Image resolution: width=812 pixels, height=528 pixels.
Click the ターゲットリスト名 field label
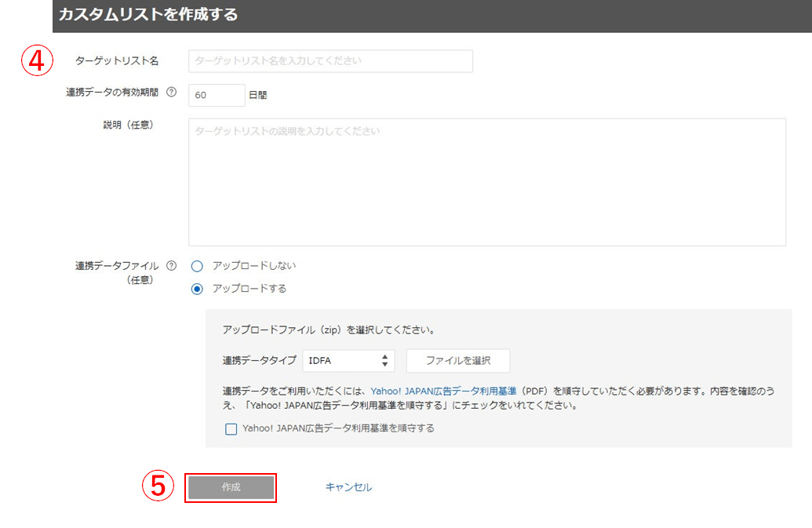coord(117,61)
